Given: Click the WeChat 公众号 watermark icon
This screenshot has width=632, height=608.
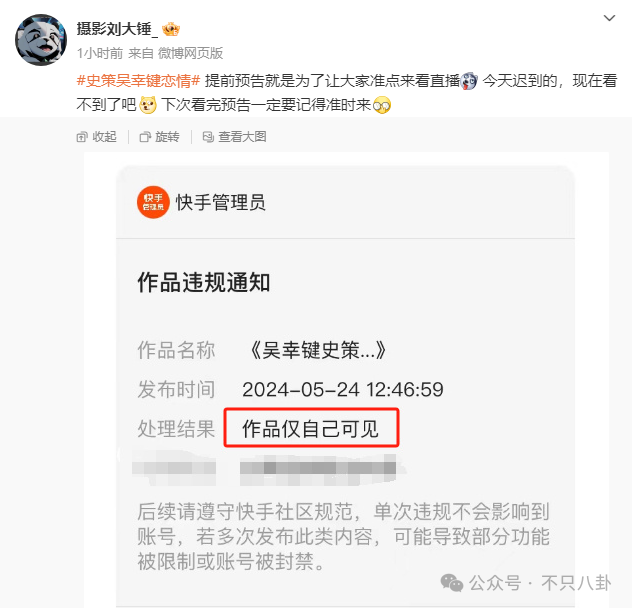Looking at the screenshot, I should [451, 583].
